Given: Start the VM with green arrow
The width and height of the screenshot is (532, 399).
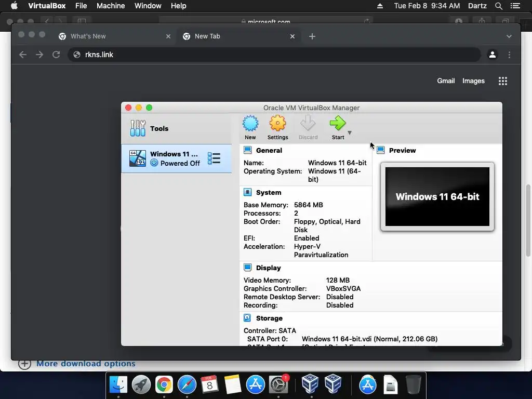Looking at the screenshot, I should (338, 124).
